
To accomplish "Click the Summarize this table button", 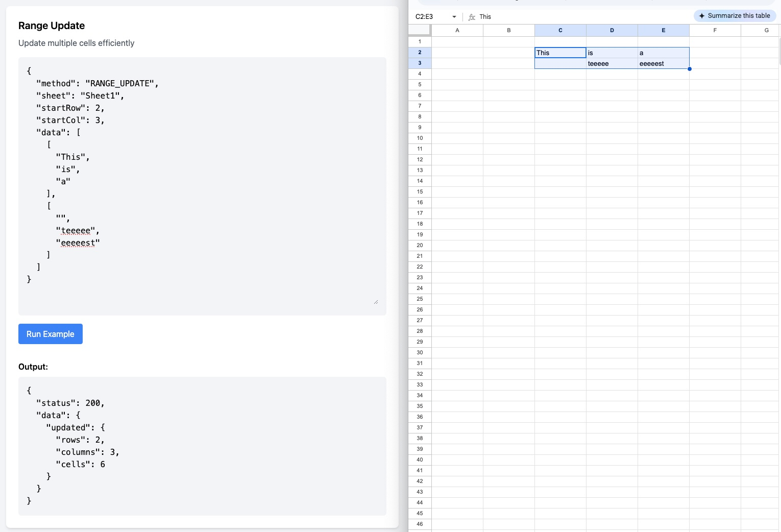I will coord(735,16).
